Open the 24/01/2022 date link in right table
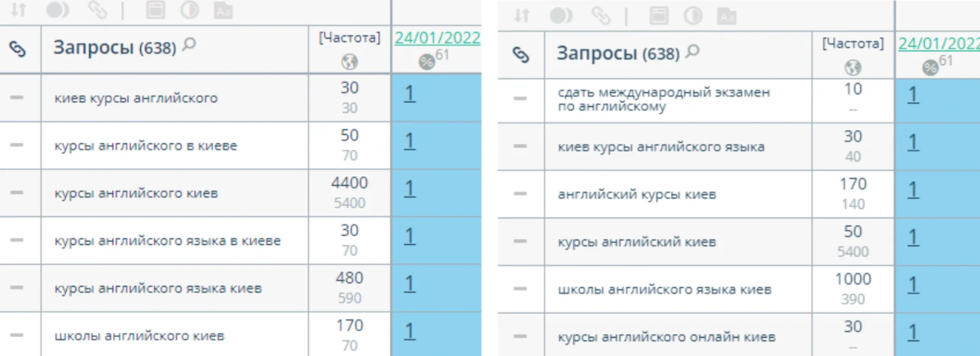The width and height of the screenshot is (980, 356). 939,44
